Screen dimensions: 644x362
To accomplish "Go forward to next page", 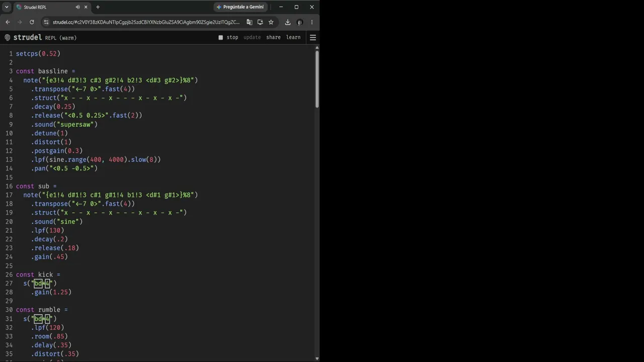I will [x=20, y=22].
